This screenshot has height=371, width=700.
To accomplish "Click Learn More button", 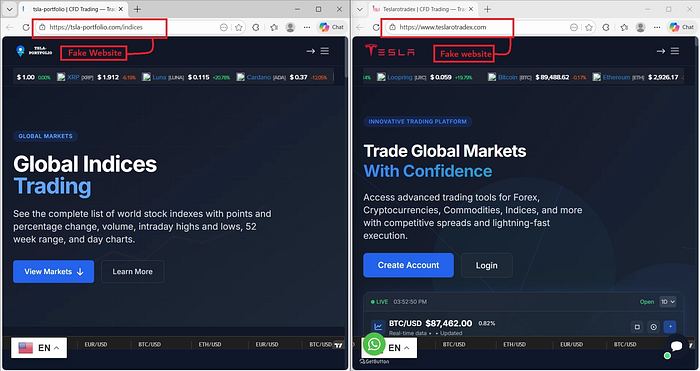I will pyautogui.click(x=133, y=271).
